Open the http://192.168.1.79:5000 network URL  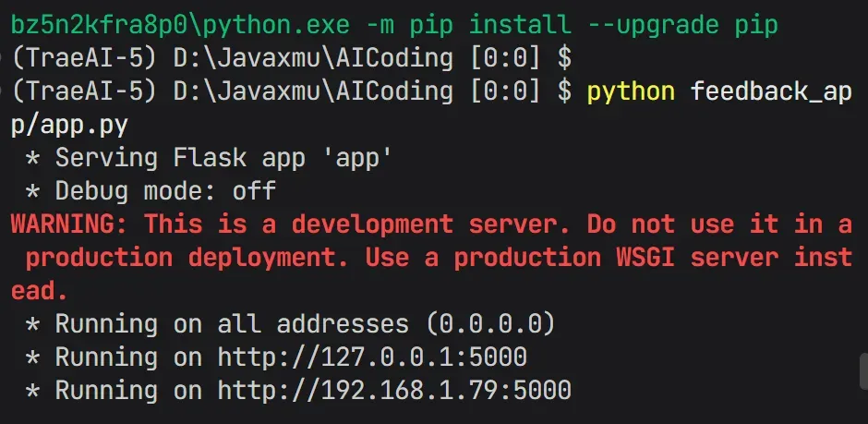tap(393, 390)
